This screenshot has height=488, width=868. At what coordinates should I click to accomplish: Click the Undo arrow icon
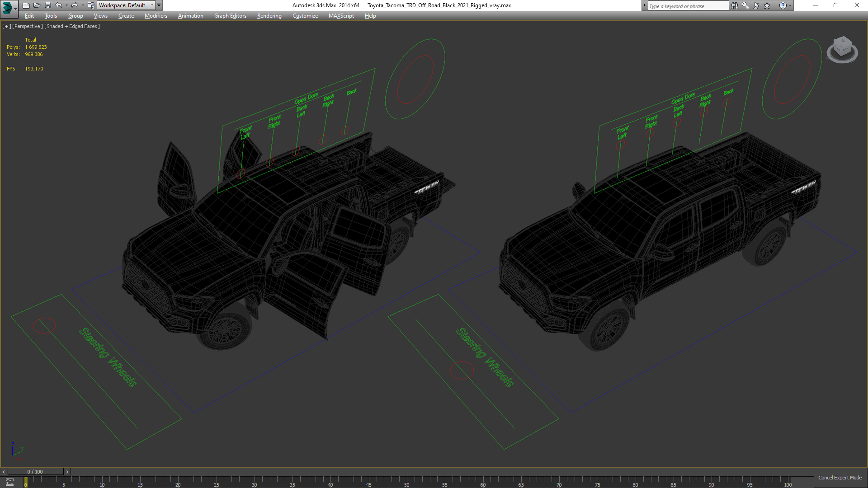(x=59, y=5)
